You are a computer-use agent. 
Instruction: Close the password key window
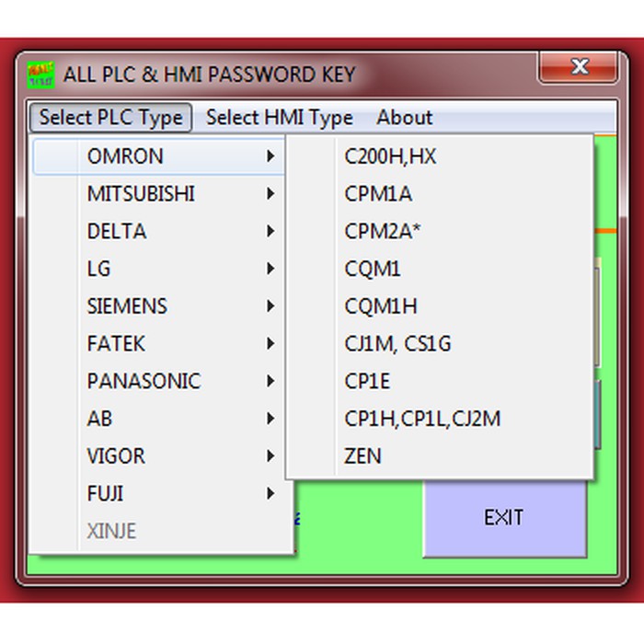[579, 67]
